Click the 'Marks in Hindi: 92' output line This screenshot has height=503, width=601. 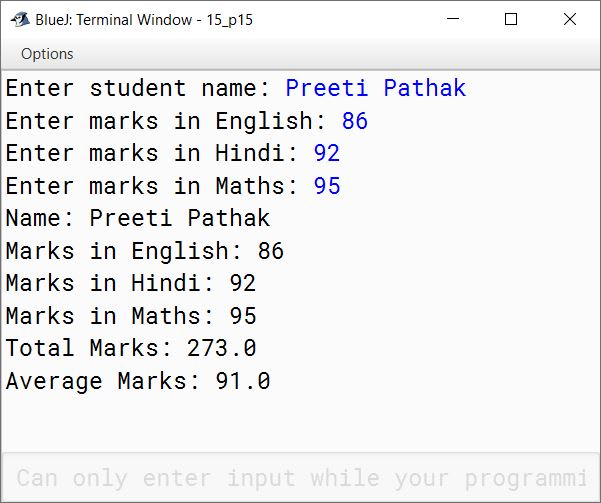[x=131, y=284]
